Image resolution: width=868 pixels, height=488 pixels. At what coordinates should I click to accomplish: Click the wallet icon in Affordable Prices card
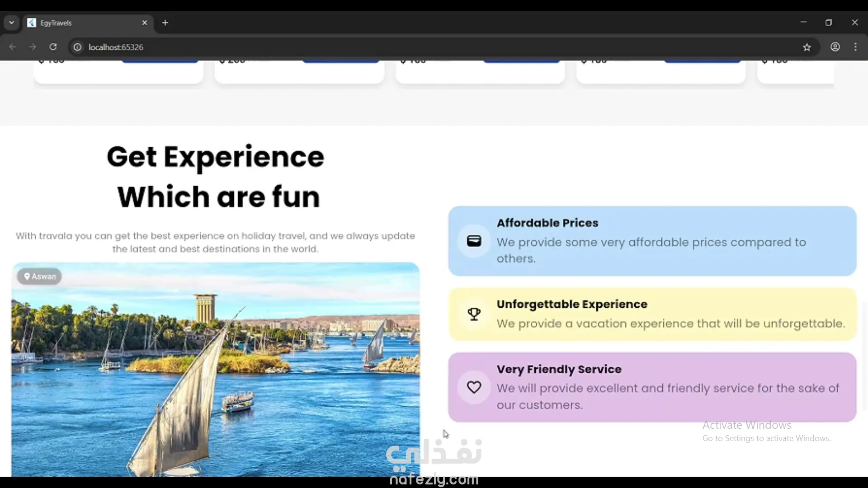pyautogui.click(x=474, y=241)
